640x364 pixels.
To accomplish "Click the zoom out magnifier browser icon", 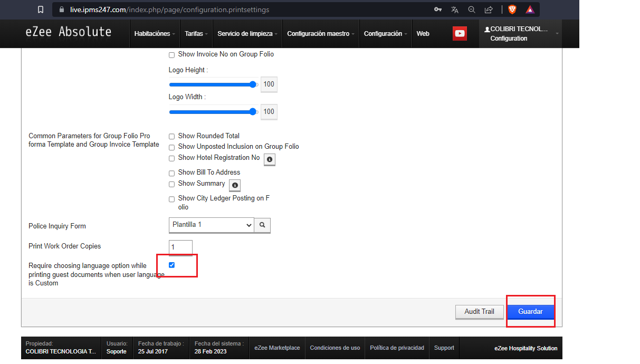I will (x=472, y=9).
